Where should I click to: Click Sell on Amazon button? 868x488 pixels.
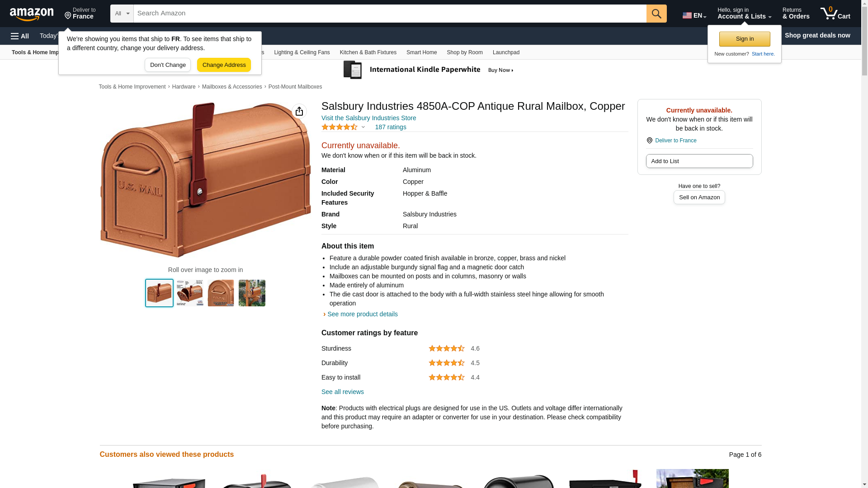(x=699, y=197)
